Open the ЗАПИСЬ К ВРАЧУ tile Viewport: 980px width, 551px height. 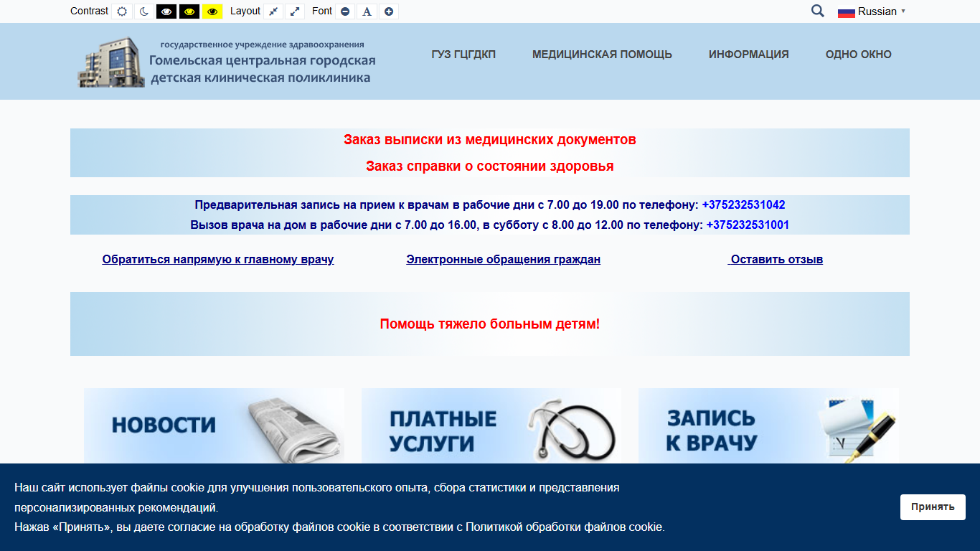click(x=768, y=425)
